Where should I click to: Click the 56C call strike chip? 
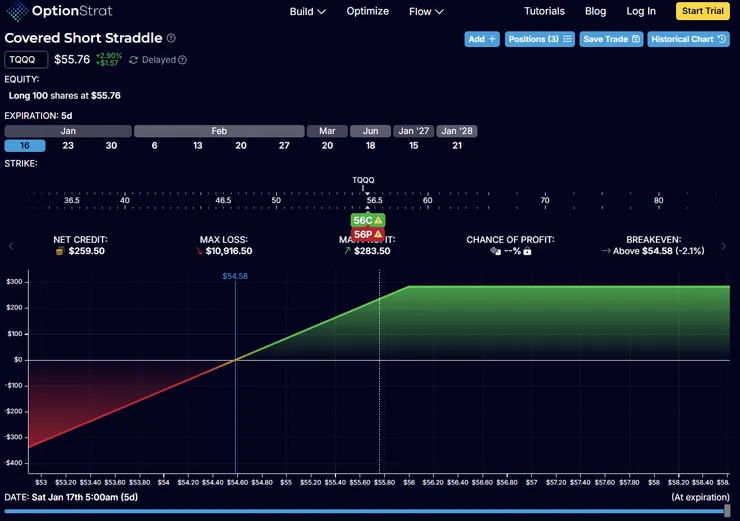click(x=368, y=220)
